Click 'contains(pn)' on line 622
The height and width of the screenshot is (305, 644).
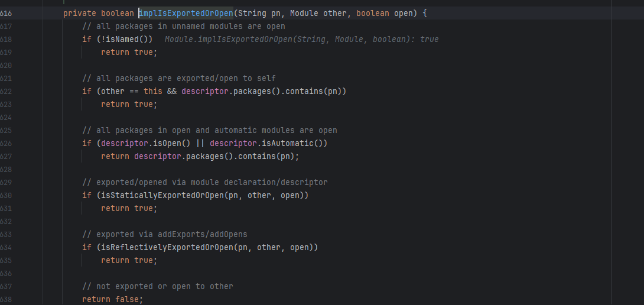click(313, 91)
